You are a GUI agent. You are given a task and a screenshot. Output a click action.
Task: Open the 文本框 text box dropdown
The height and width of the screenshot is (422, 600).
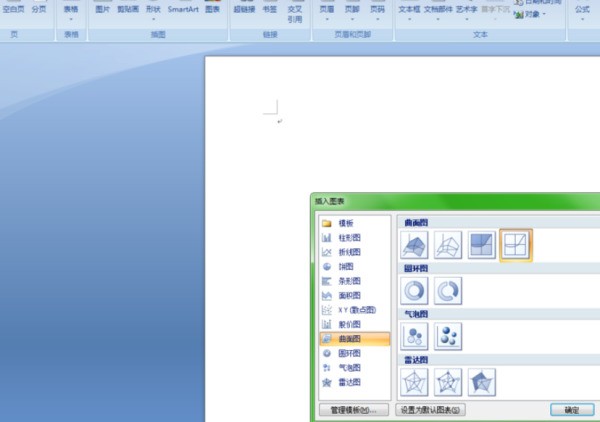(409, 11)
